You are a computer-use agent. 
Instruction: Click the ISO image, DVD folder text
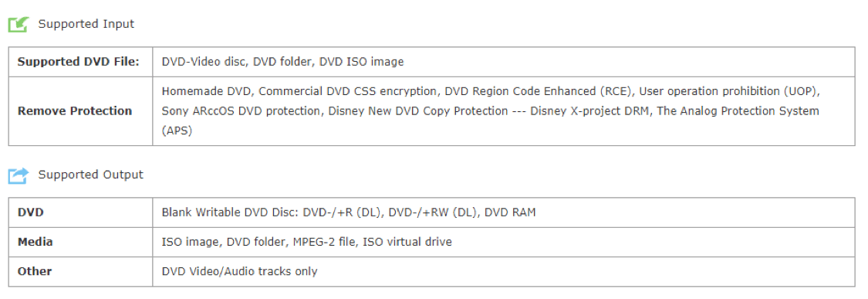click(226, 242)
